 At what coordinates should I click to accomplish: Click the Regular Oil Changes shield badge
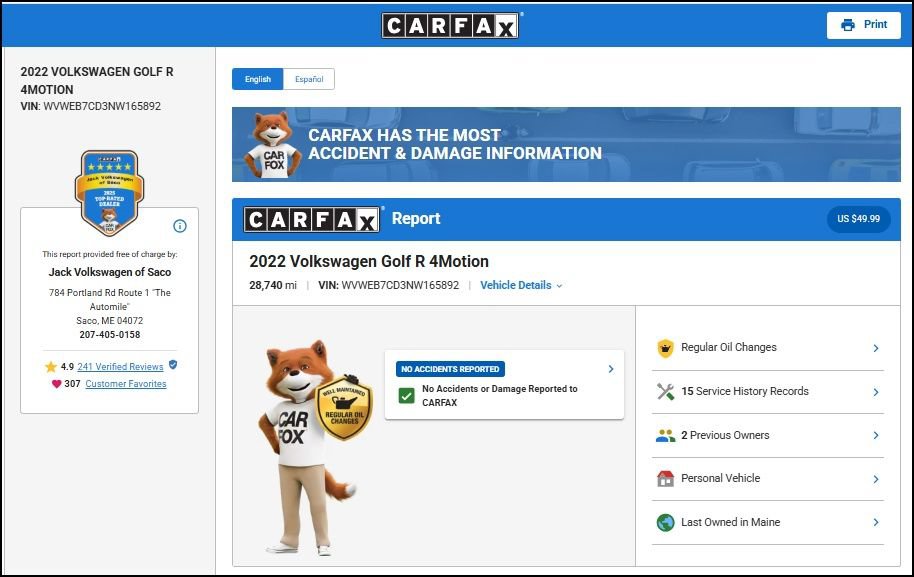tap(344, 407)
